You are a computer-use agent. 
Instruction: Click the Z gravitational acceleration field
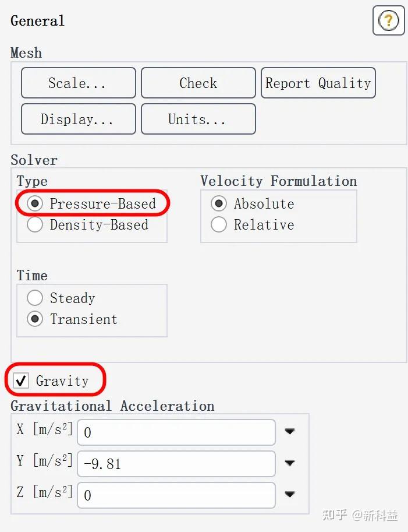coord(176,495)
